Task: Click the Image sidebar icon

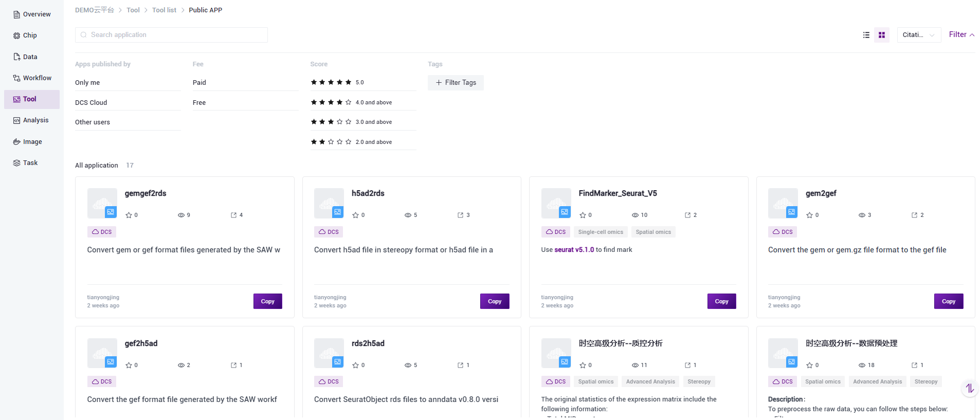Action: tap(17, 142)
